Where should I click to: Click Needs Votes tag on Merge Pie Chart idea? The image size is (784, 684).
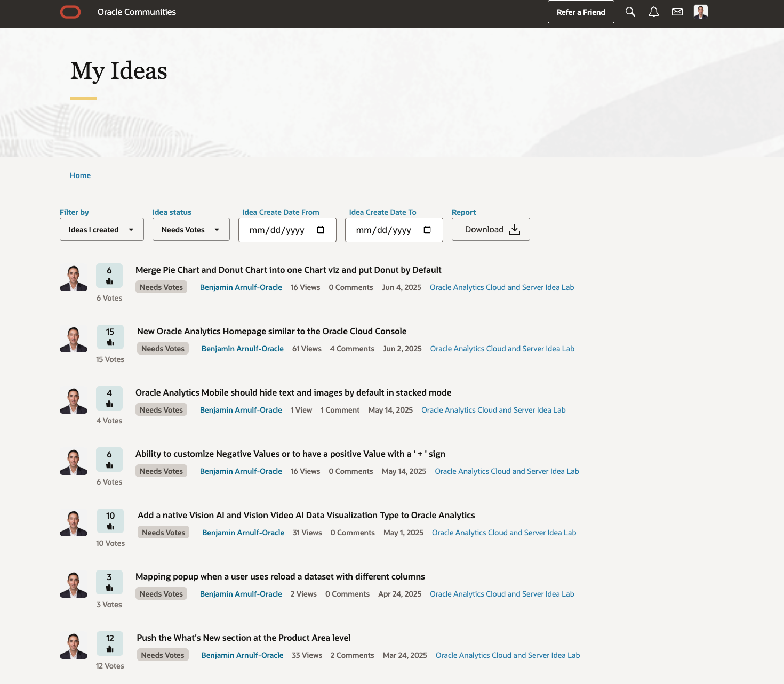[x=161, y=287]
